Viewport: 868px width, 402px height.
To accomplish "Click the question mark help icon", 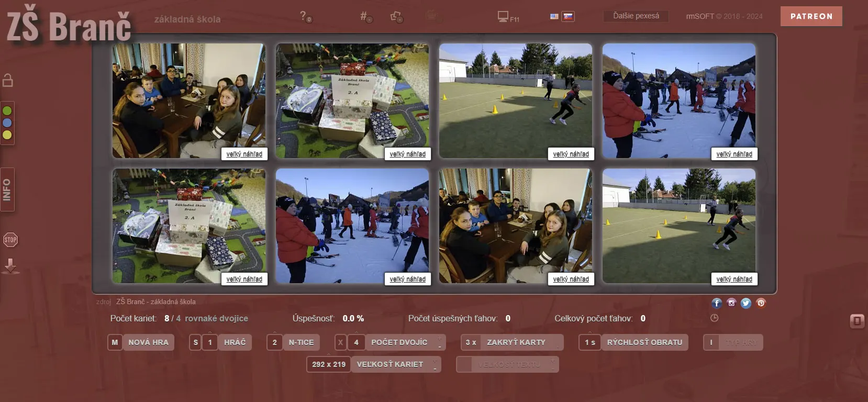I will click(304, 16).
